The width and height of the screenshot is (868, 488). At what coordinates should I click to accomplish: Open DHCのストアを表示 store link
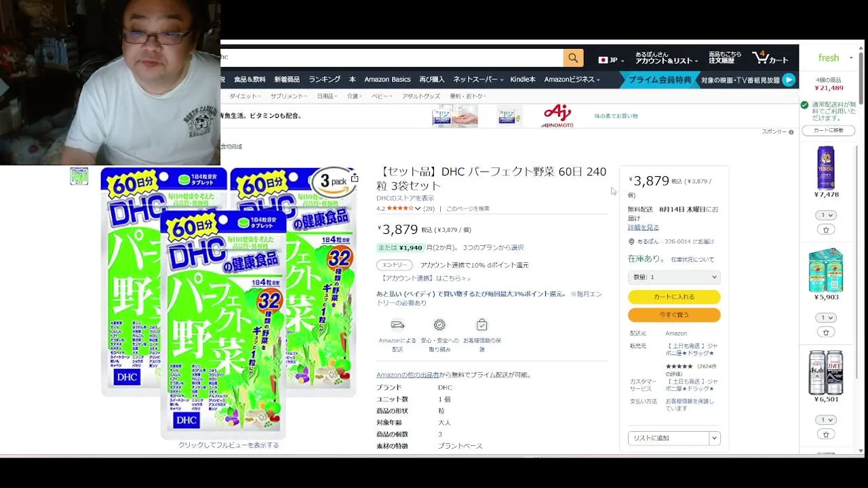click(405, 198)
